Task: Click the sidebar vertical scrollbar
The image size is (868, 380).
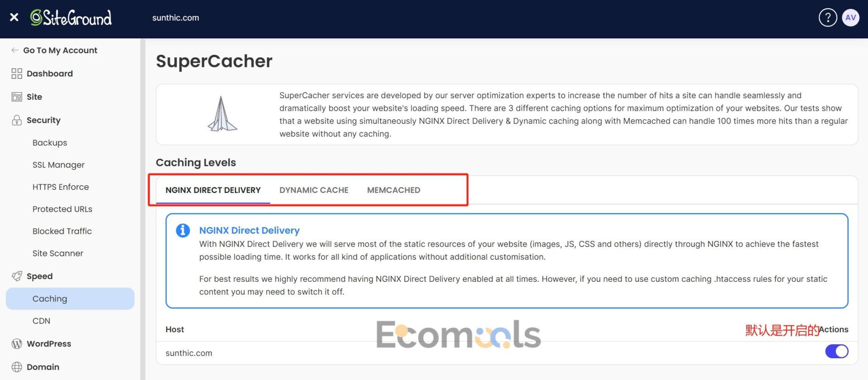Action: 143,209
